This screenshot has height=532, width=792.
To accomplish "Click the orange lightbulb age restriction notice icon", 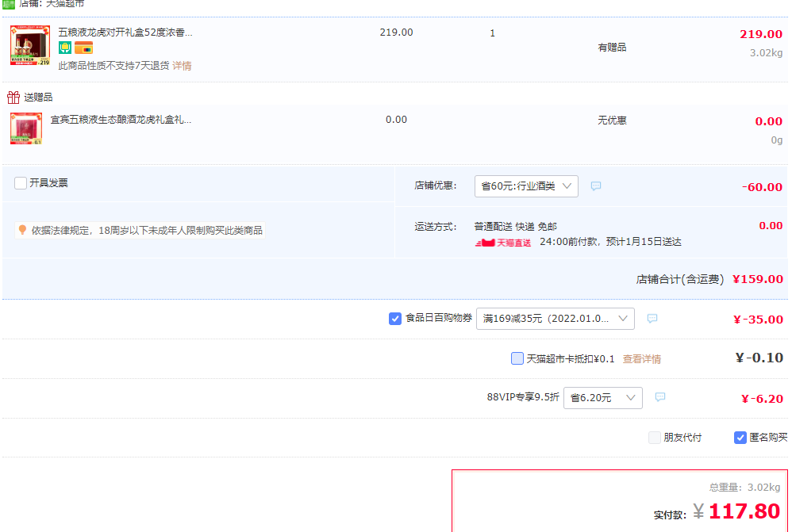I will click(22, 230).
